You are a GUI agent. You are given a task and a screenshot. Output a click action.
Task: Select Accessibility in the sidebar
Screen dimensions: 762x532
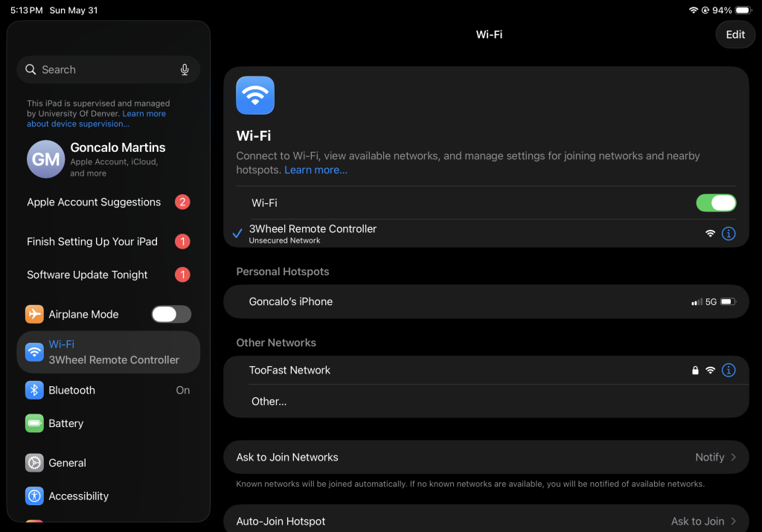[109, 496]
